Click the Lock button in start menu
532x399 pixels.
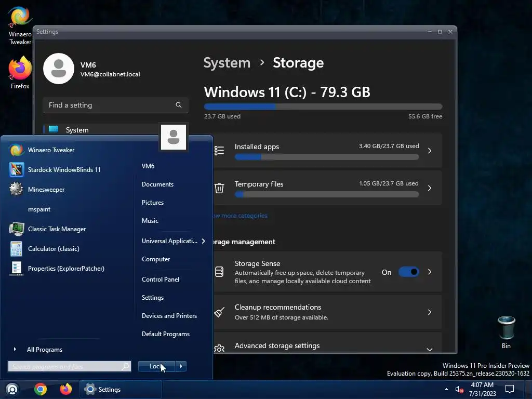click(156, 366)
